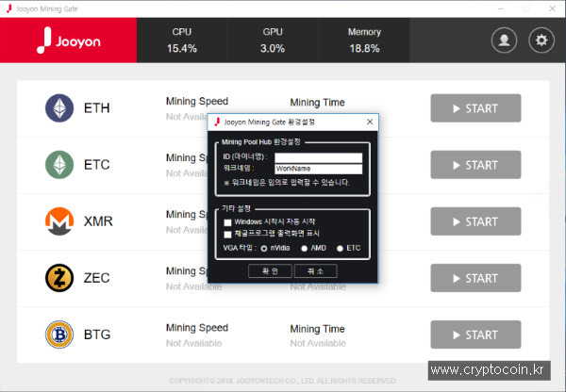Focus the WorkName input field
Viewport: 566px width, 392px height.
click(319, 169)
